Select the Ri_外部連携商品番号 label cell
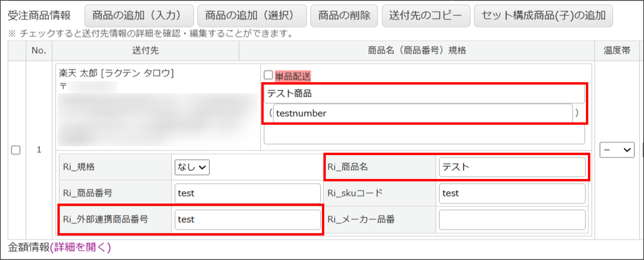This screenshot has width=644, height=260. 115,220
